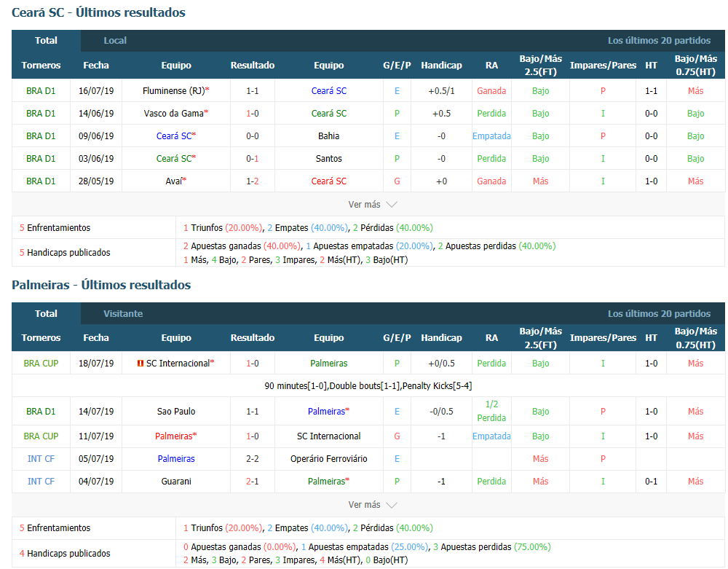Click the 4 Handicaps publicados label

pos(65,553)
